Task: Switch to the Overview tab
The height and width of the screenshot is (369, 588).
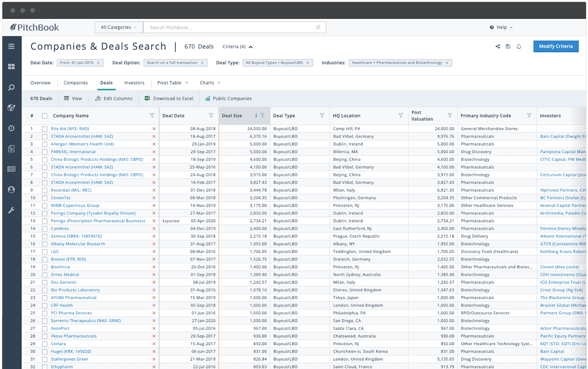Action: pyautogui.click(x=40, y=83)
